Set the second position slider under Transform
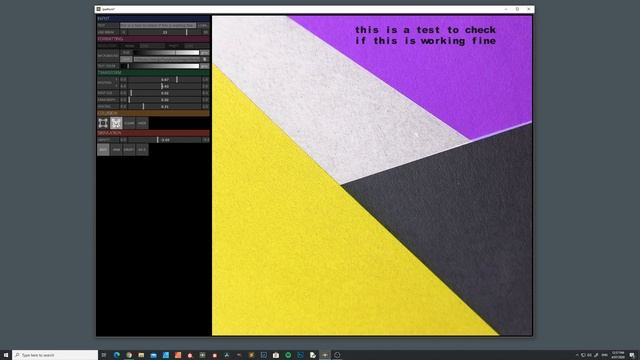This screenshot has height=360, width=640. point(164,86)
